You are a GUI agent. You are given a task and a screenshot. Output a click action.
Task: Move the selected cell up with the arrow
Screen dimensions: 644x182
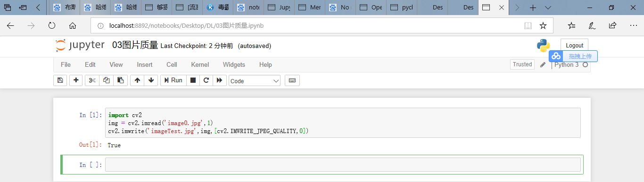pyautogui.click(x=137, y=80)
